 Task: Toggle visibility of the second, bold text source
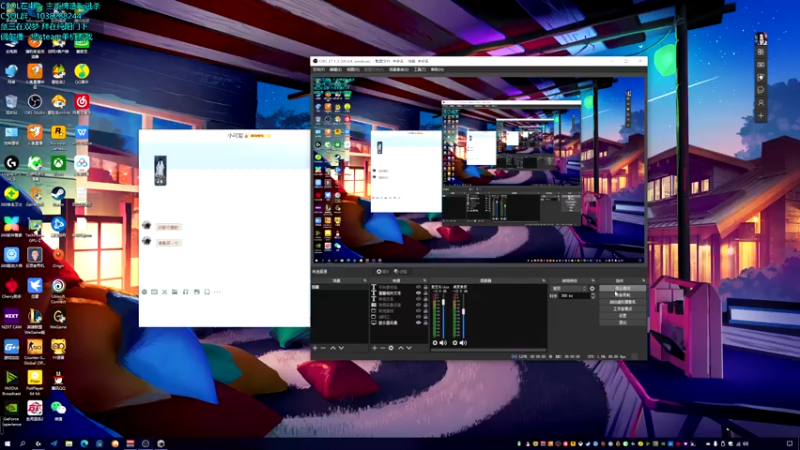pyautogui.click(x=418, y=293)
